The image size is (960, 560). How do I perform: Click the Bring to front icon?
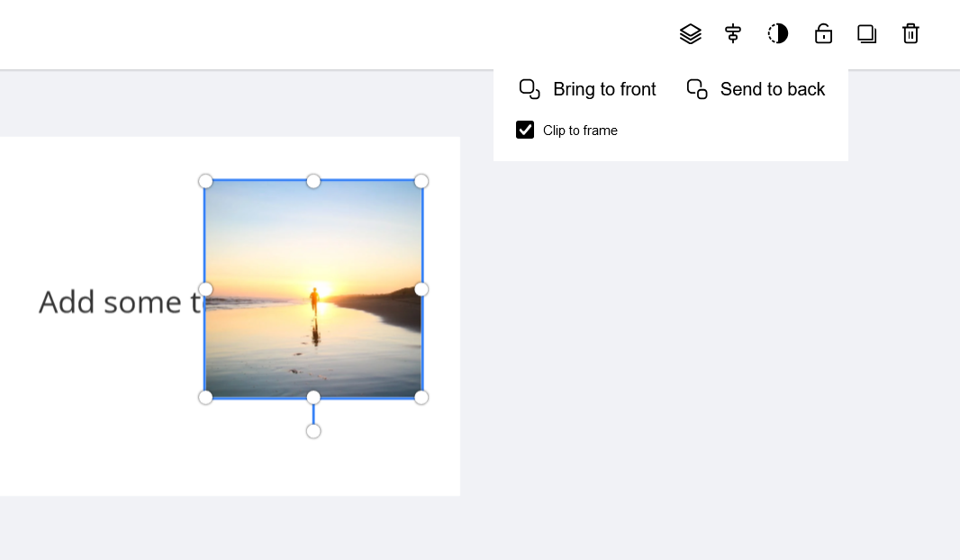click(530, 89)
